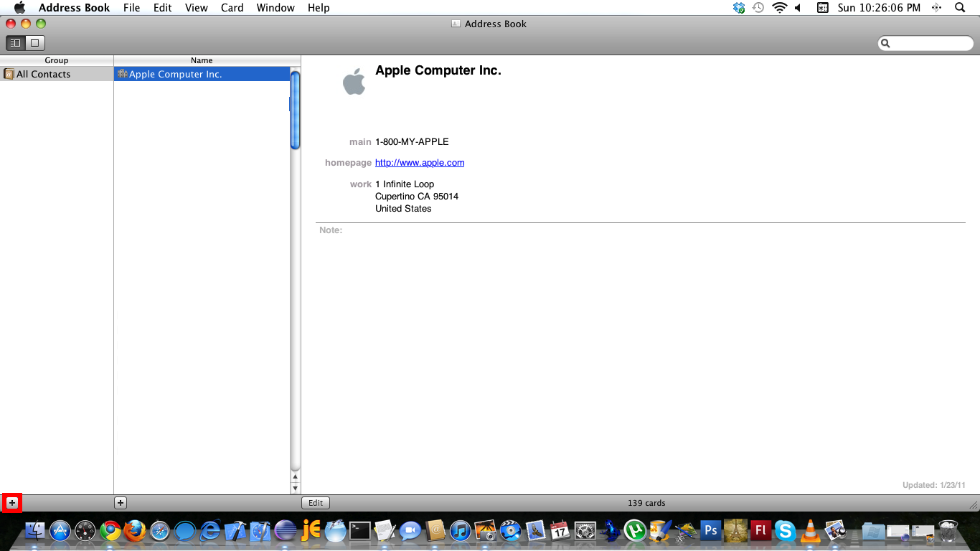The height and width of the screenshot is (551, 980).
Task: Click in the contact search field
Action: [930, 44]
